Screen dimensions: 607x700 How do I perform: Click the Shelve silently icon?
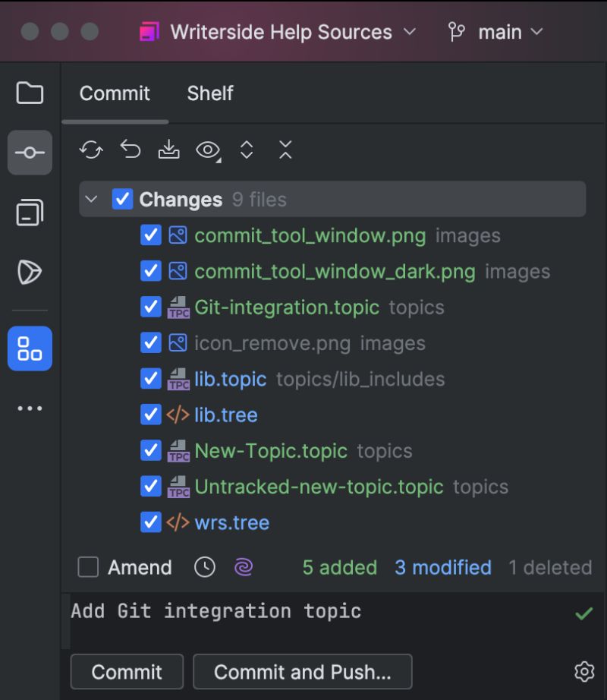click(x=169, y=150)
